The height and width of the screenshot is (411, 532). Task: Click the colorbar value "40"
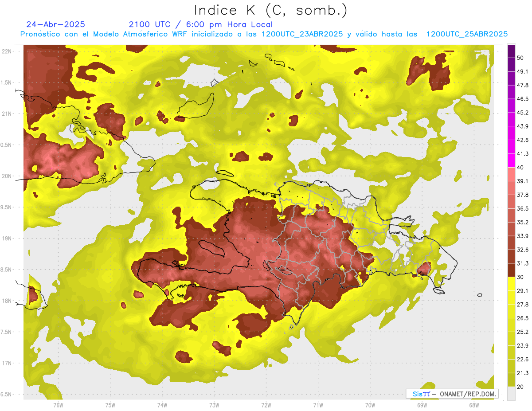(x=520, y=168)
